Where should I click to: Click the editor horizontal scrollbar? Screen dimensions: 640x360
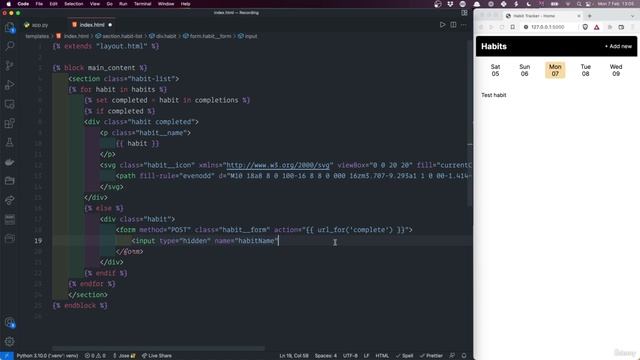(158, 349)
